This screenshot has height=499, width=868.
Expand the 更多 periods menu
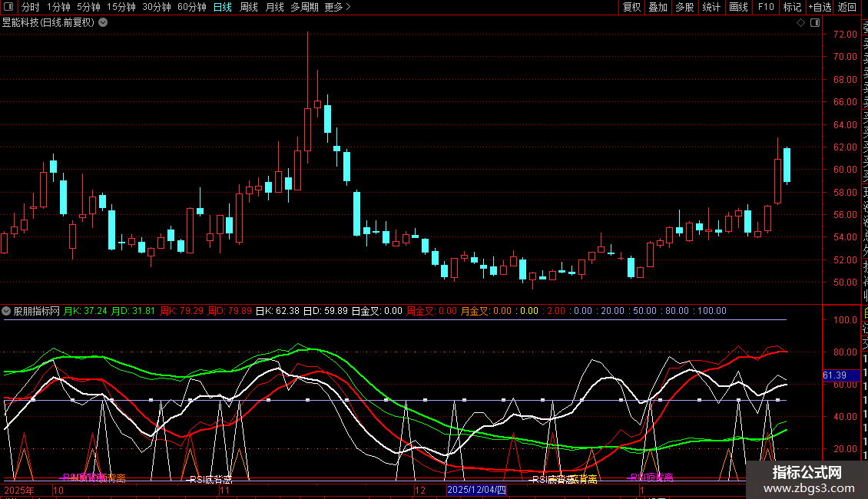pos(337,7)
